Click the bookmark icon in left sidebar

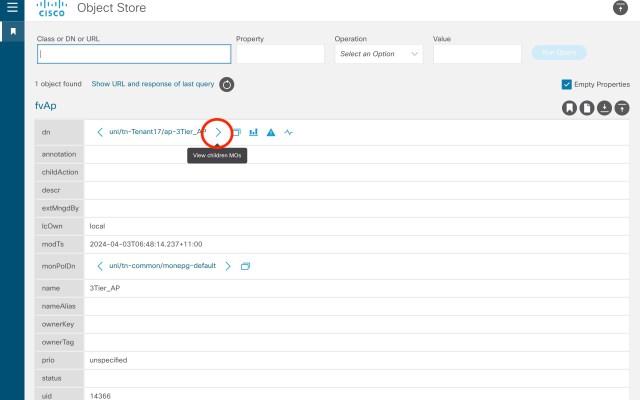(13, 31)
